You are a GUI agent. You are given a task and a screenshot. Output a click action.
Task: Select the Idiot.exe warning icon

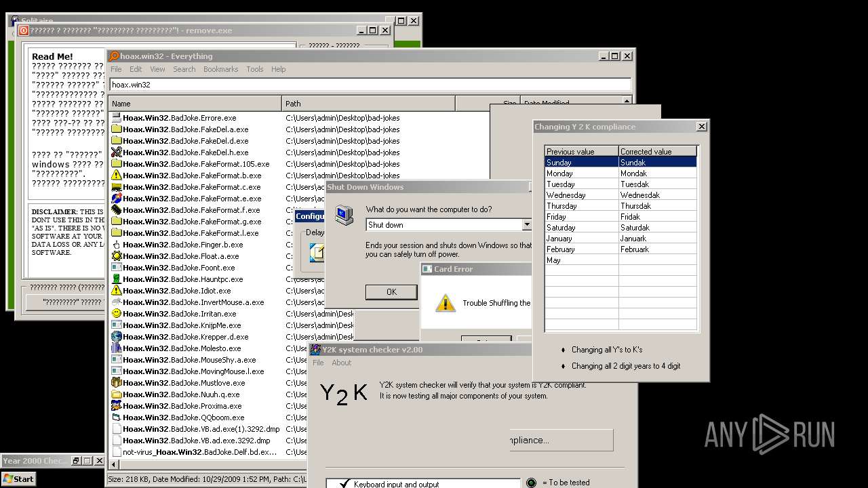pos(117,291)
